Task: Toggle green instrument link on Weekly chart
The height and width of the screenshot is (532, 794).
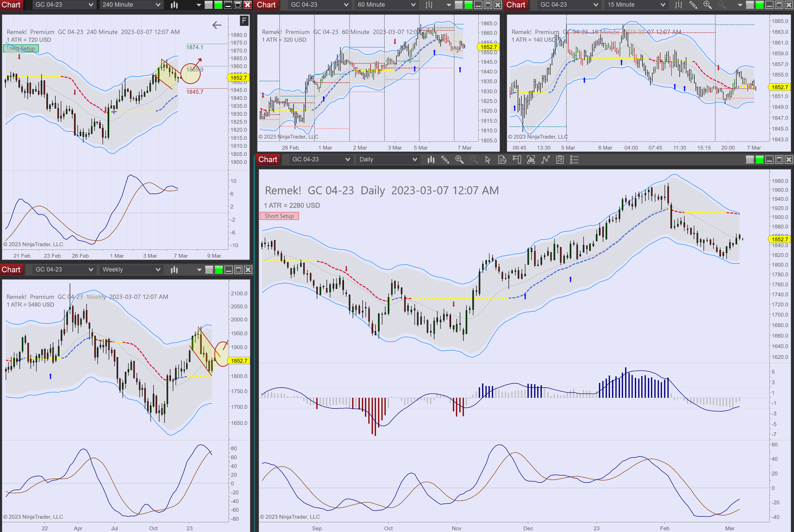Action: point(219,270)
